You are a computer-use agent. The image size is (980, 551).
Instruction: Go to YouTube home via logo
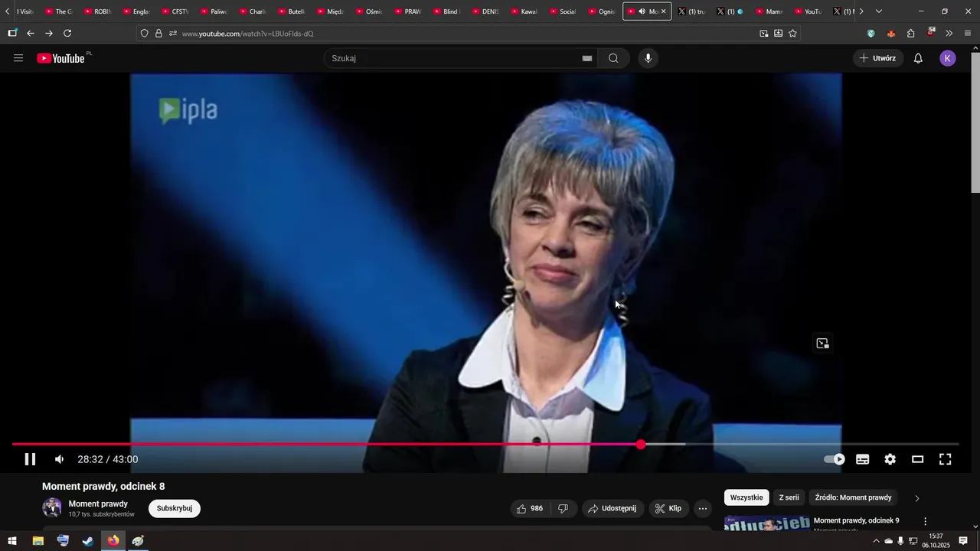[x=60, y=58]
